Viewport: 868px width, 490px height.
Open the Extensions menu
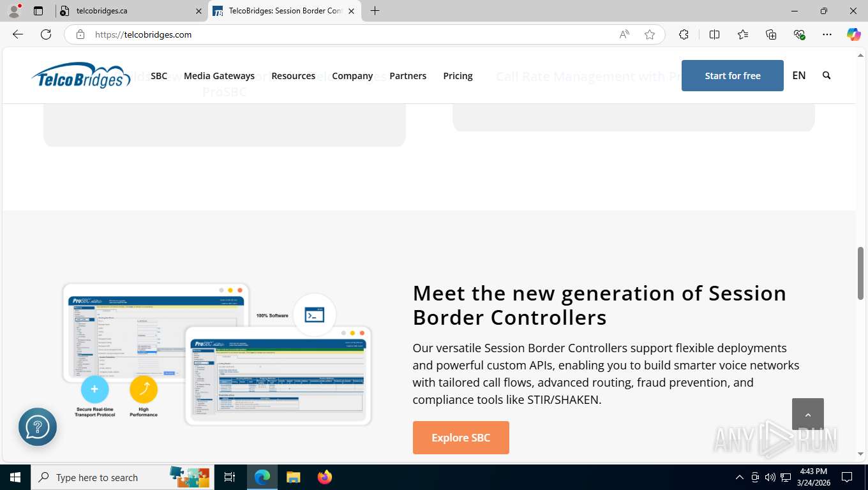click(684, 34)
